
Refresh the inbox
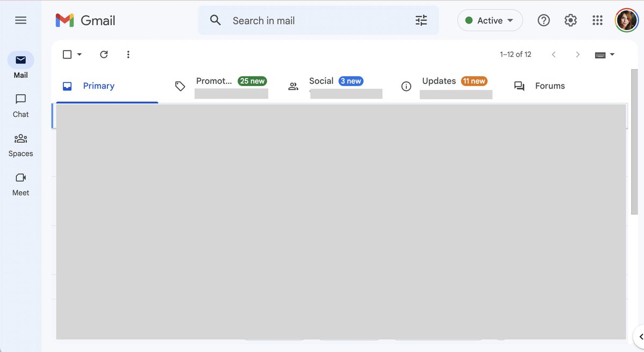click(104, 54)
